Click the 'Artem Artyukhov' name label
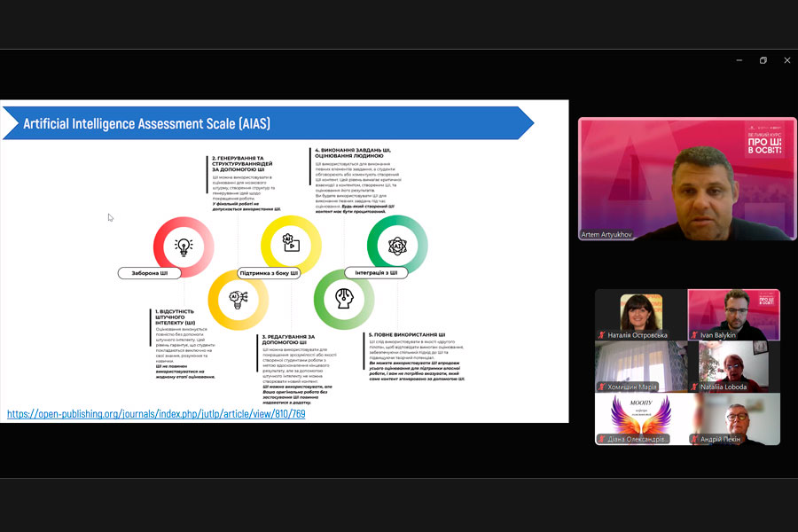Screen dimensions: 798x532 (606, 235)
